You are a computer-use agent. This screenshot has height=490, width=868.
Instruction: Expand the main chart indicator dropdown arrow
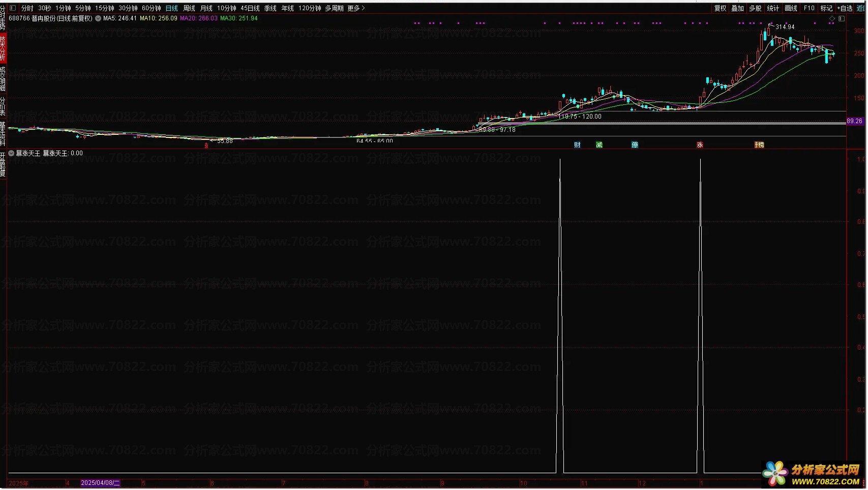click(x=98, y=18)
